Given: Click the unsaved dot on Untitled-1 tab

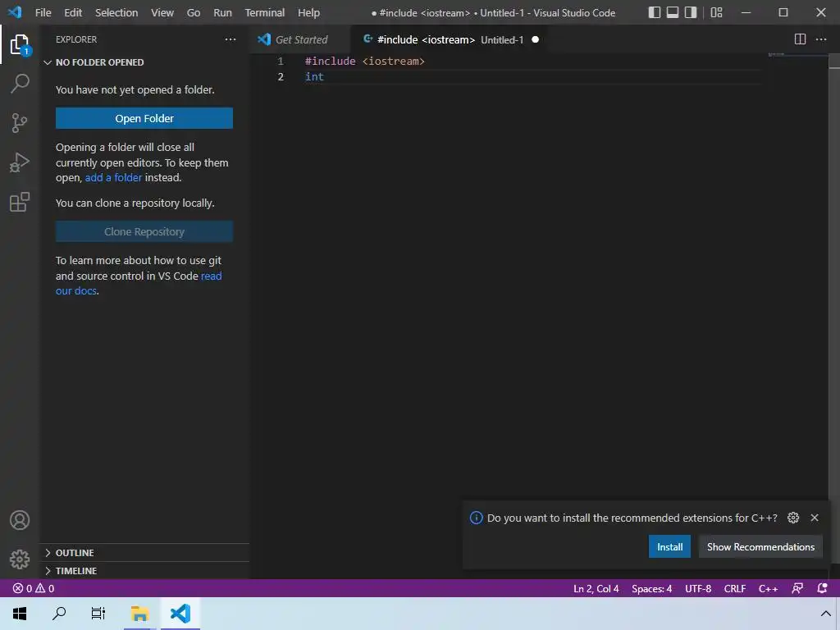Looking at the screenshot, I should tap(535, 39).
